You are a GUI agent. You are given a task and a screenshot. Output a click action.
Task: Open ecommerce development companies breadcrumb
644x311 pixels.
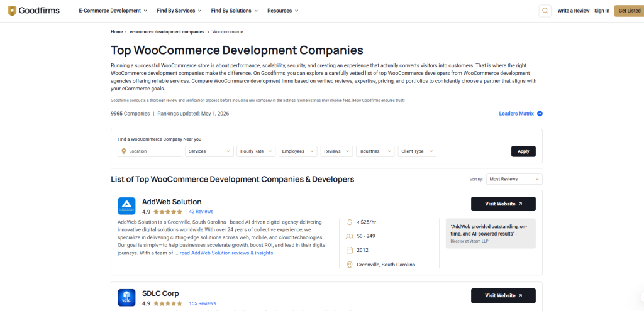tap(167, 31)
